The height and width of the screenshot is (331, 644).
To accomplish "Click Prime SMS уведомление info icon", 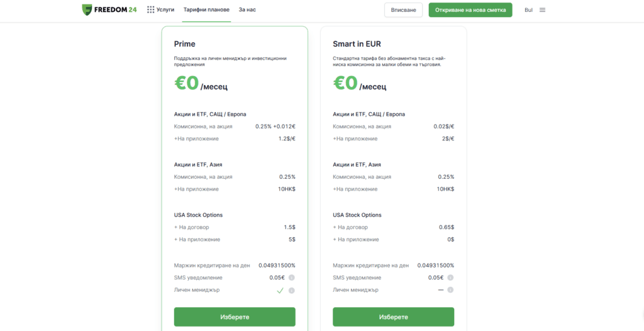I will (291, 278).
